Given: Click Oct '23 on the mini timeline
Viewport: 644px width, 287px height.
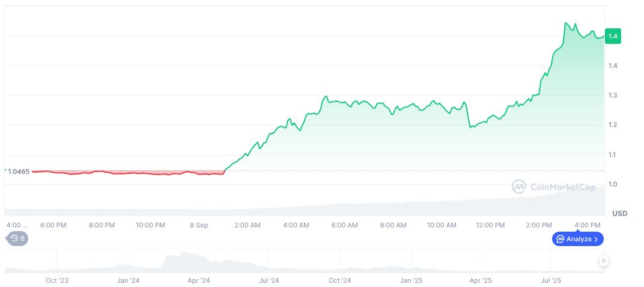Looking at the screenshot, I should tap(57, 280).
